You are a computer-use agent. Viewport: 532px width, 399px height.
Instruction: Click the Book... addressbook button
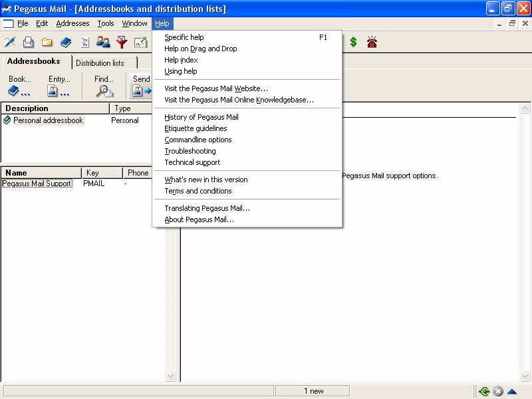(20, 86)
